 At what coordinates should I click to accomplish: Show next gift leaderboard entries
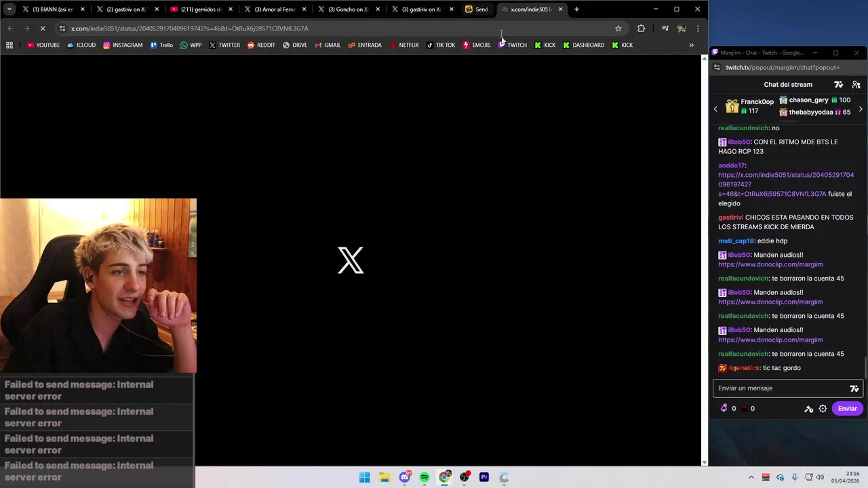click(x=861, y=109)
